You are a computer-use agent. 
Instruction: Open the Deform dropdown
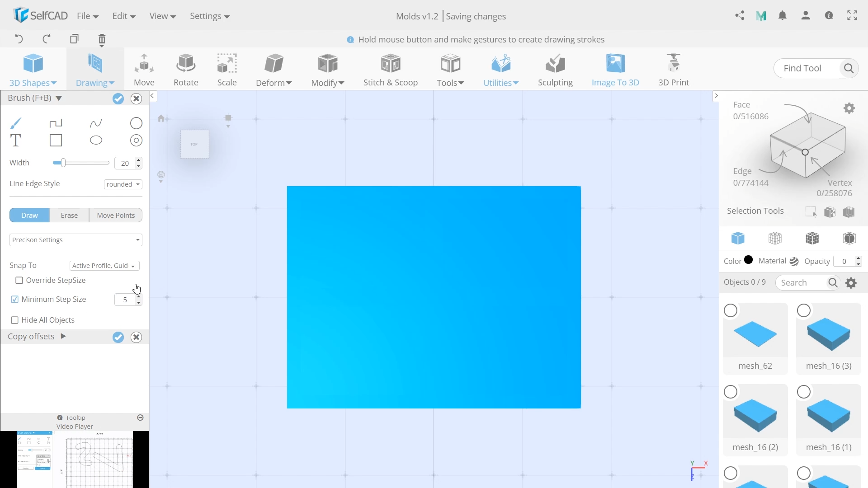(274, 70)
